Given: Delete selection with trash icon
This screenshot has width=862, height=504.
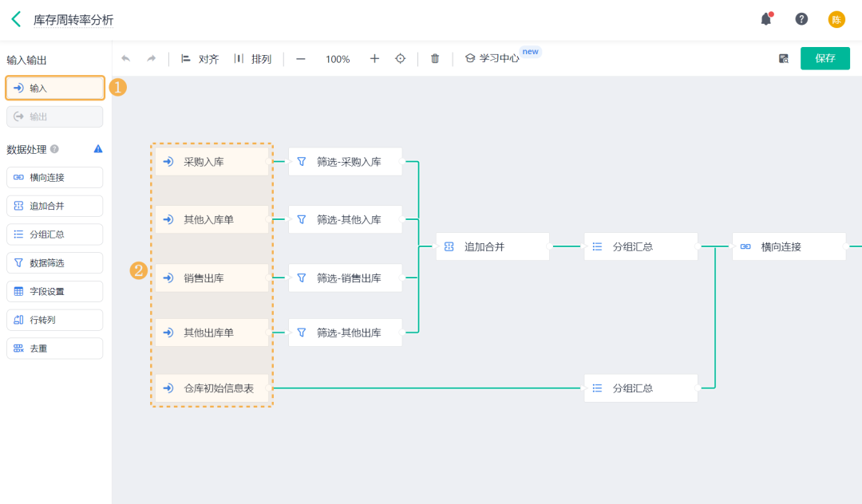Looking at the screenshot, I should [x=435, y=59].
